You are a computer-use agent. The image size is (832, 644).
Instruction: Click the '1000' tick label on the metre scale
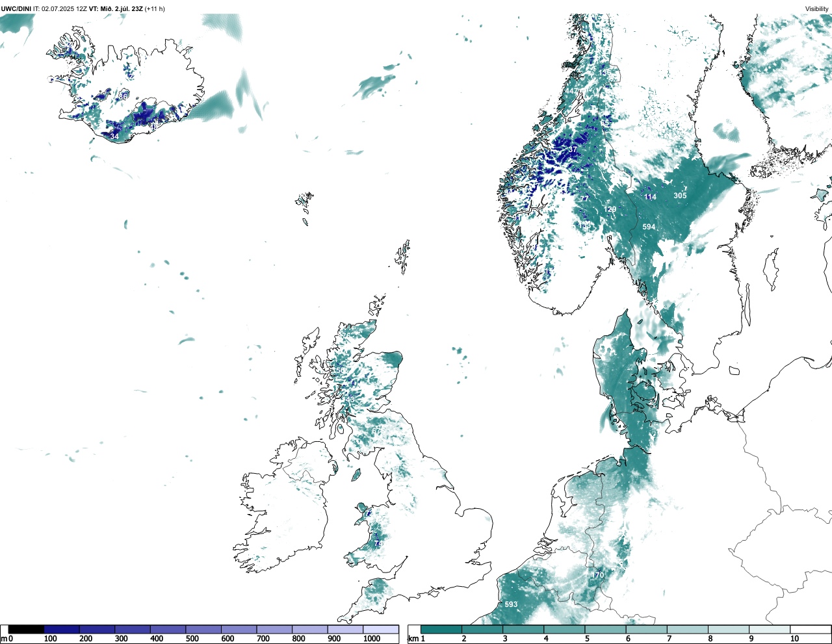click(372, 639)
